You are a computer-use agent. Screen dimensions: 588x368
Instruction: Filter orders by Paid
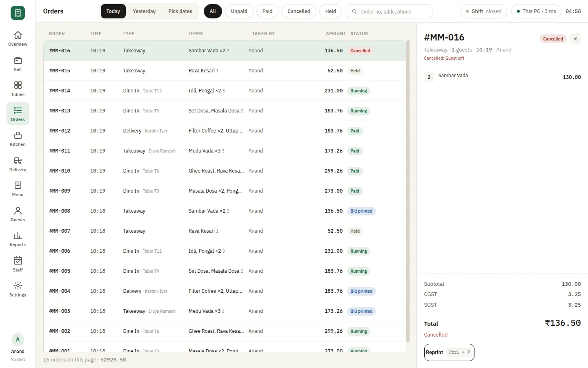[x=267, y=11]
